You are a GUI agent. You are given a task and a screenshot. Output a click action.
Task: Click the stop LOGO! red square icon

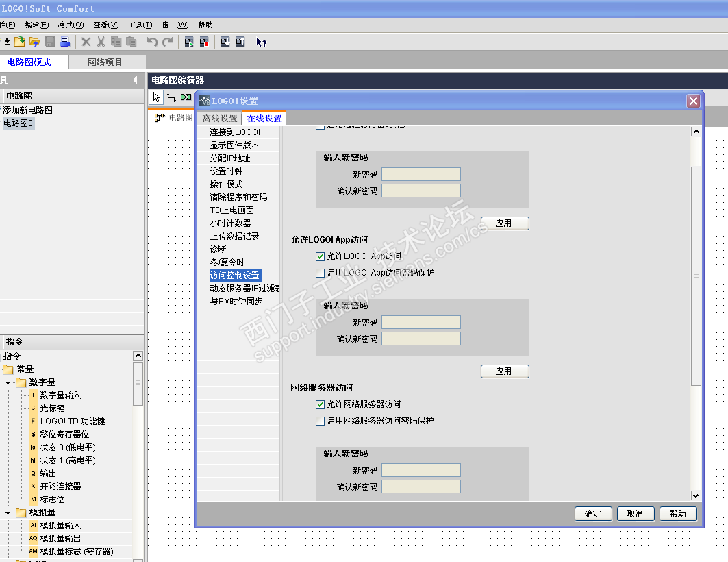pos(204,42)
